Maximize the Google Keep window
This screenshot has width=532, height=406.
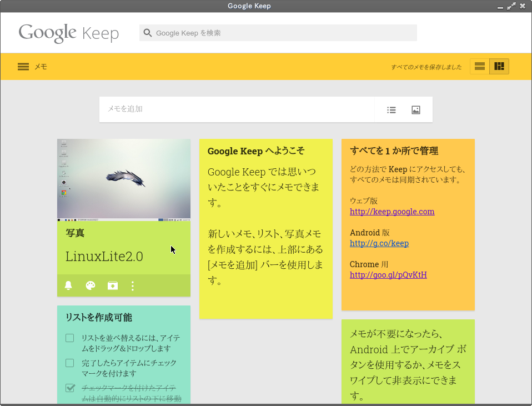pyautogui.click(x=511, y=6)
